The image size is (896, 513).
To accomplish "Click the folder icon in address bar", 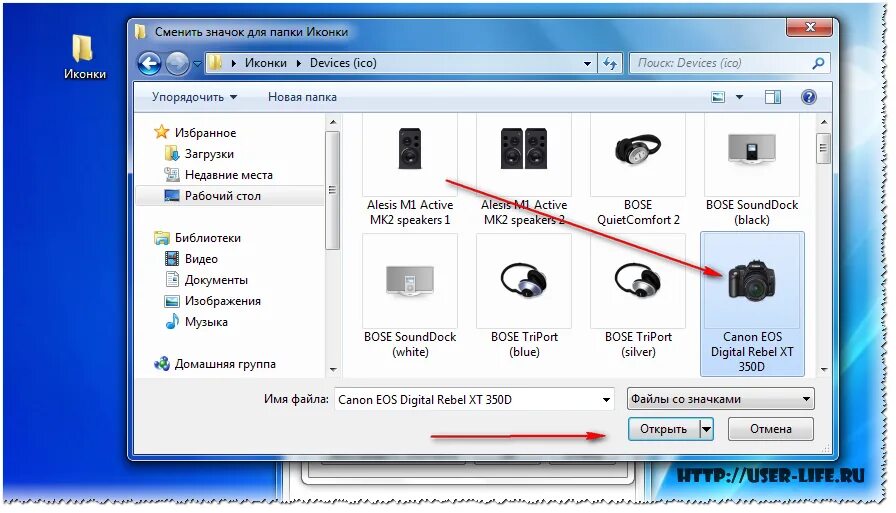I will 215,63.
